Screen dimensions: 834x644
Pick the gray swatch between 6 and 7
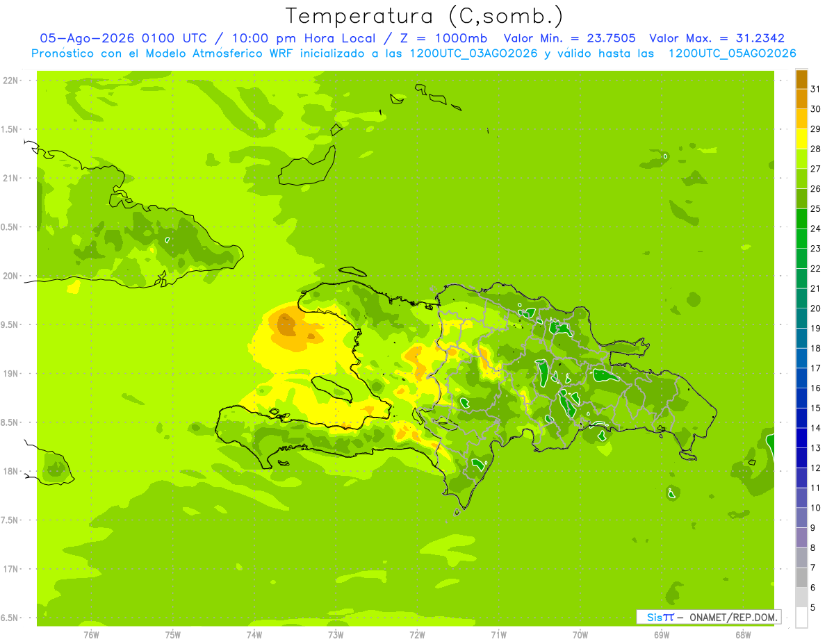[801, 577]
